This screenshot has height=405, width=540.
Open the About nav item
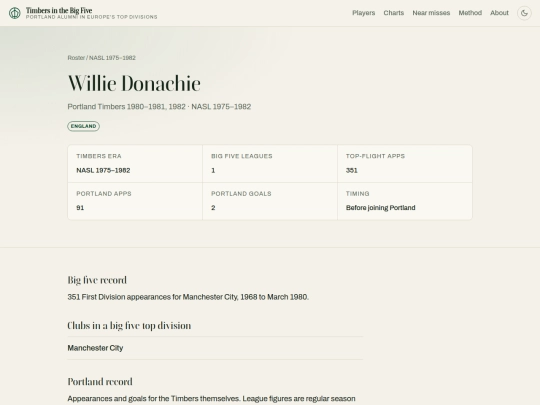(499, 13)
